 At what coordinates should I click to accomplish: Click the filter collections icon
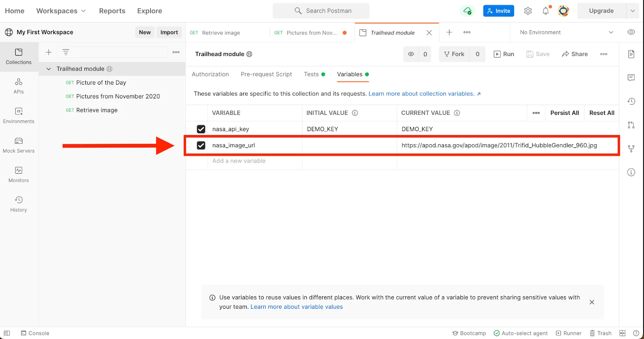tap(66, 52)
